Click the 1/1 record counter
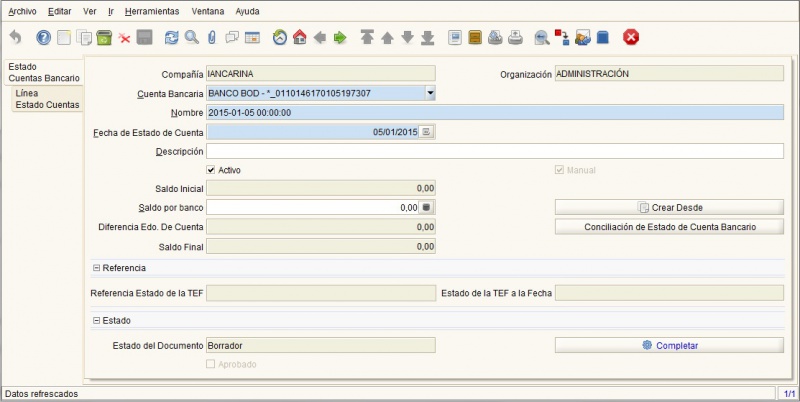 click(789, 394)
